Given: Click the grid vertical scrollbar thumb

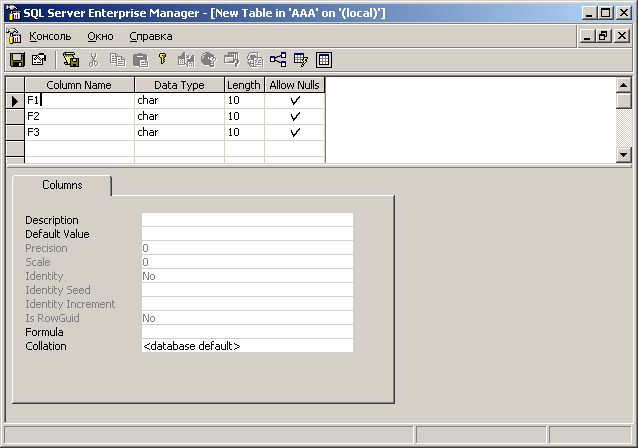Looking at the screenshot, I should point(623,101).
